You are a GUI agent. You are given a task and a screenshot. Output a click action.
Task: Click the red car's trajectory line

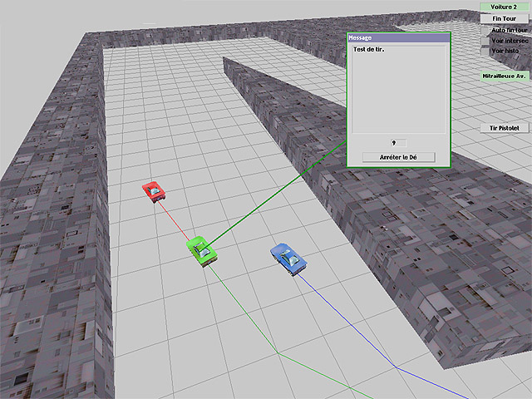(x=176, y=220)
